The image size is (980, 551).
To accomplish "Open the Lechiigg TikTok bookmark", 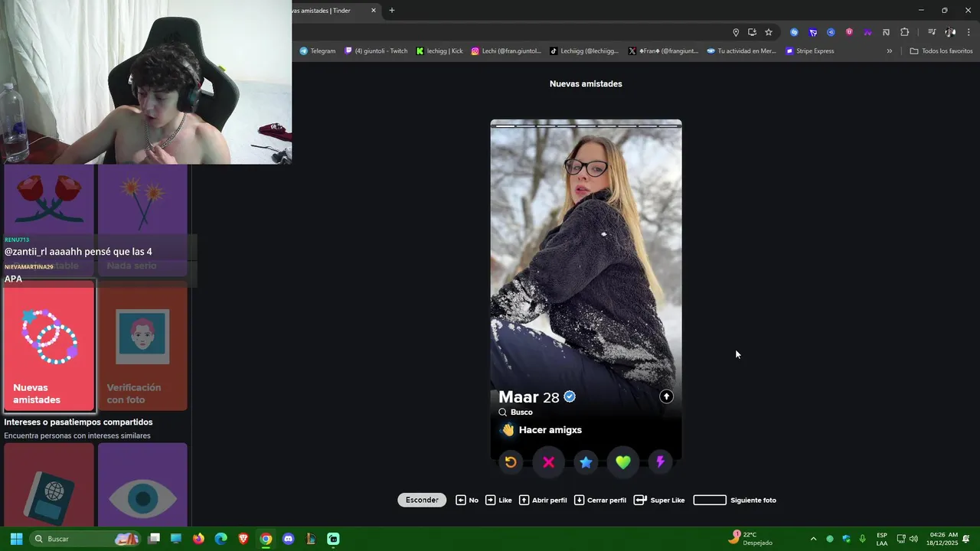I will [584, 51].
